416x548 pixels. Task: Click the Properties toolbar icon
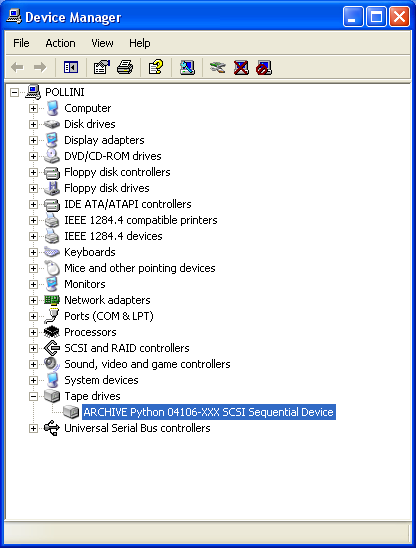tap(102, 67)
